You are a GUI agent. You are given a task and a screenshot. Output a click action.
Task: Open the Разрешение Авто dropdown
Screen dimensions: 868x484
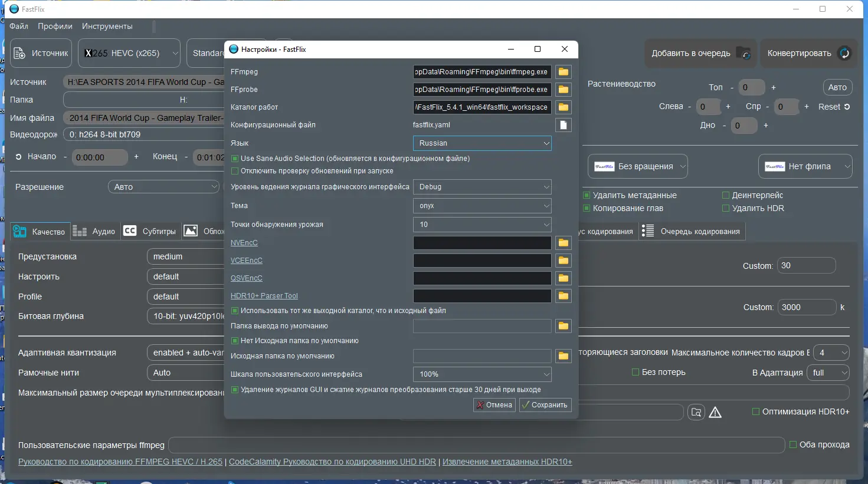click(x=163, y=187)
